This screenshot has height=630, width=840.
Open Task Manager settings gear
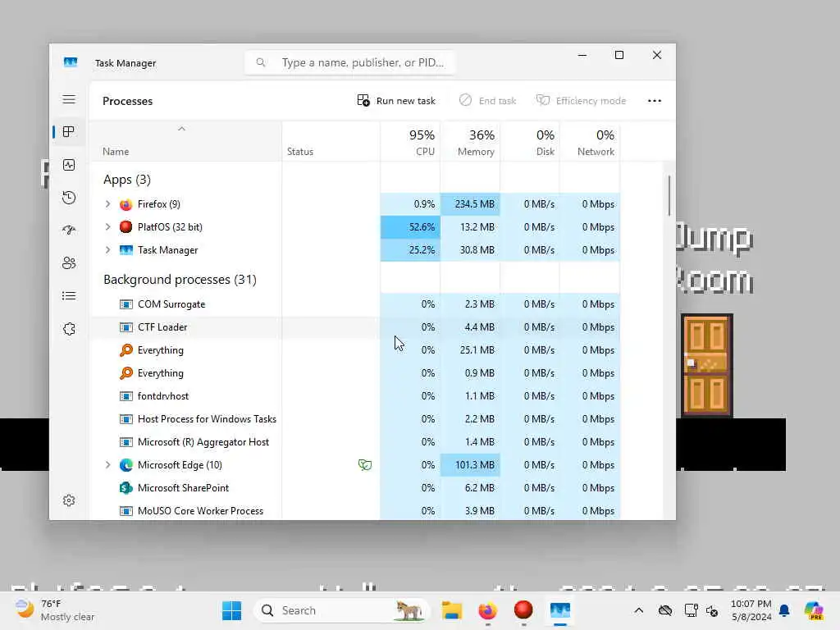(x=69, y=500)
